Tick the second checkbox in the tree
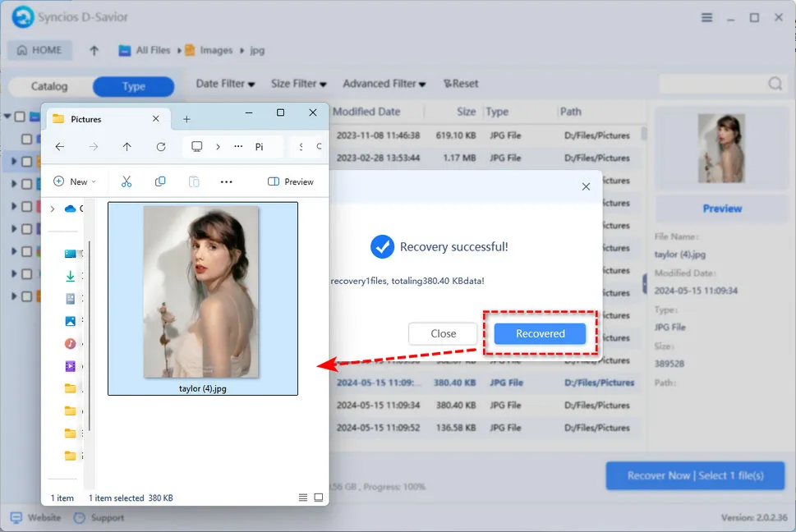This screenshot has width=796, height=532. (27, 140)
